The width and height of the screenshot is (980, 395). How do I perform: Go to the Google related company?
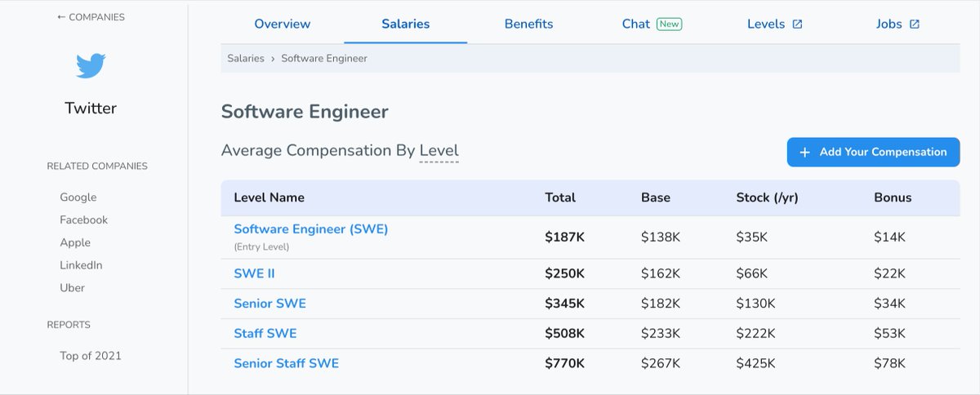(x=78, y=197)
